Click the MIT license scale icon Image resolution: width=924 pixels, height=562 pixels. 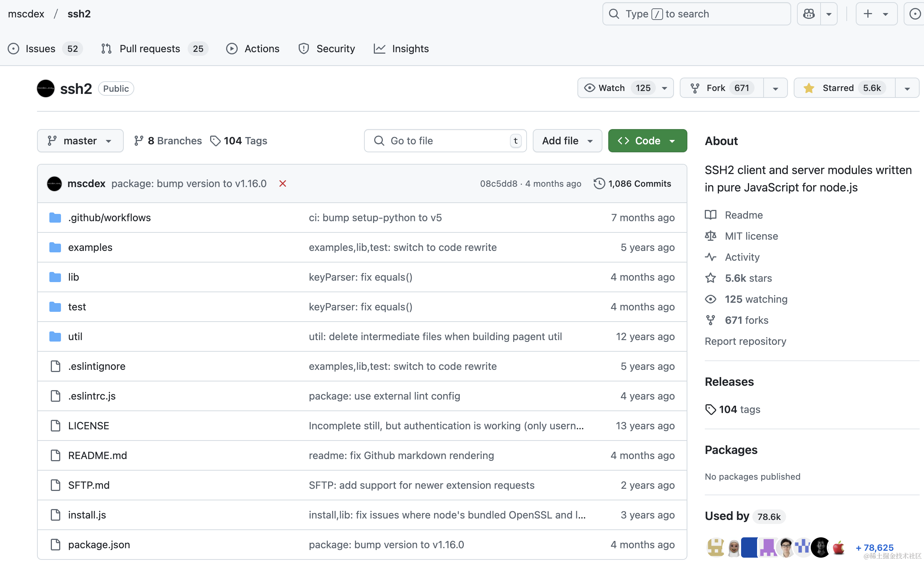coord(710,236)
